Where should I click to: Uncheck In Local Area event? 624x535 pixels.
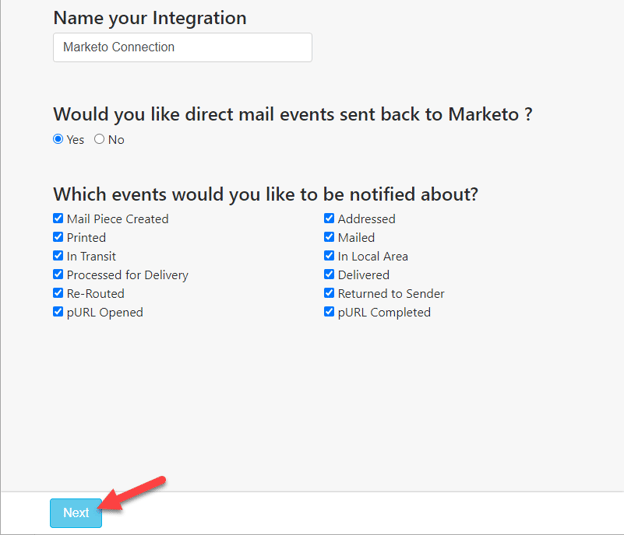329,256
